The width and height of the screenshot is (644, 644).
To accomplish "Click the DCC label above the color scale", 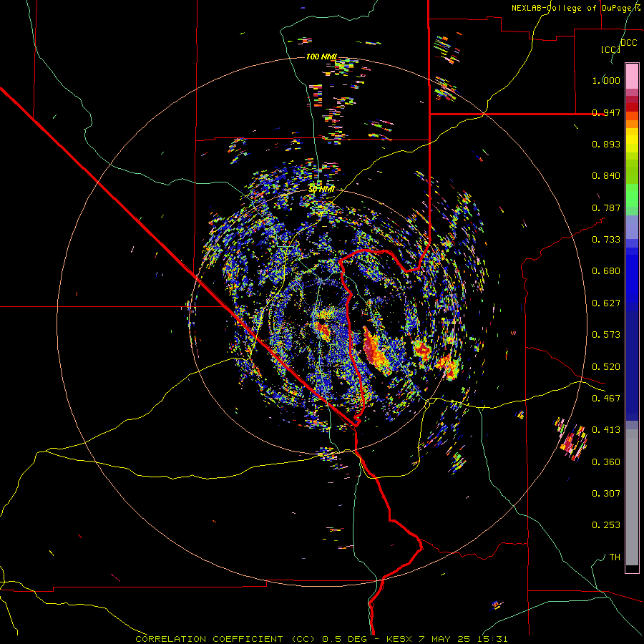I will [x=628, y=43].
